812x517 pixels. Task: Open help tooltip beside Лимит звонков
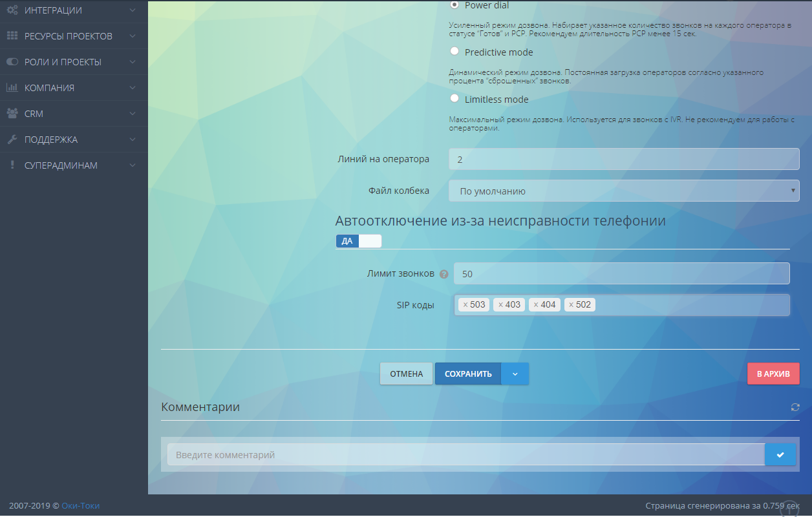tap(444, 273)
